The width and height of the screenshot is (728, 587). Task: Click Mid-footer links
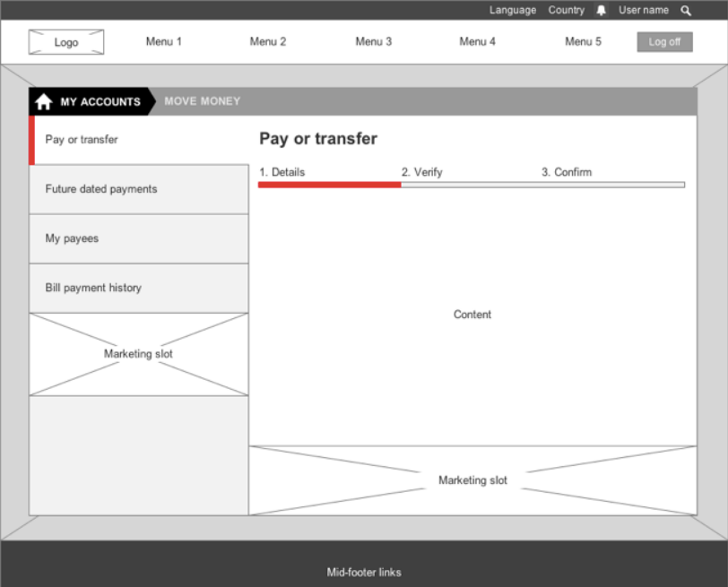pos(364,572)
